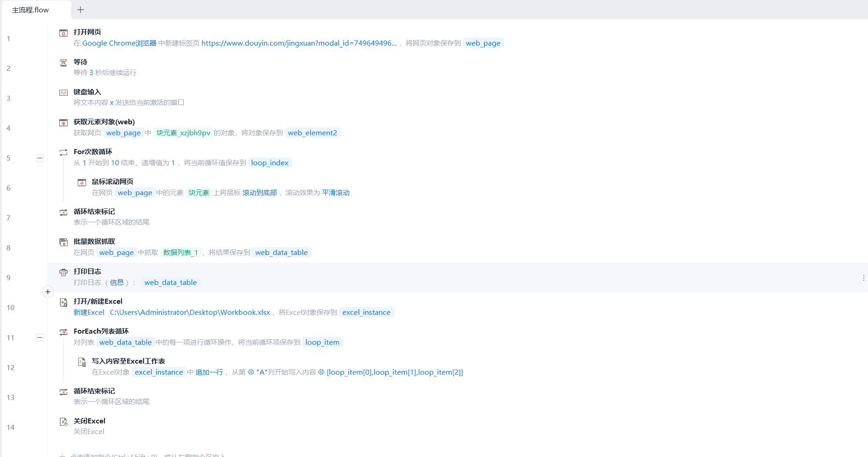Click the 块元素 tag in step 6
The image size is (868, 457).
click(199, 193)
